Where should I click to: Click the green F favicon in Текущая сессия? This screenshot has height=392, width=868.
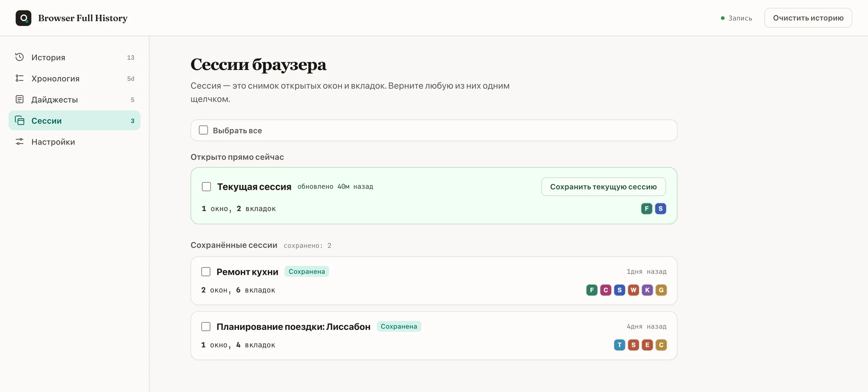coord(647,208)
